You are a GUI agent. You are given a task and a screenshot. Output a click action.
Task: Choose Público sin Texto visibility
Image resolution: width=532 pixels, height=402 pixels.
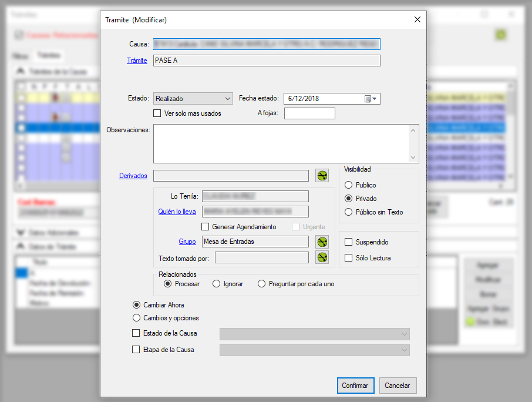[x=349, y=212]
